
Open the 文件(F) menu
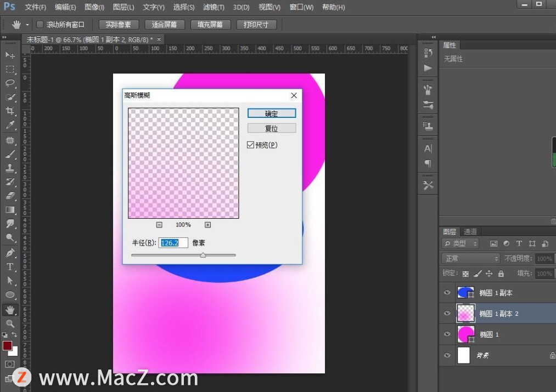point(36,7)
